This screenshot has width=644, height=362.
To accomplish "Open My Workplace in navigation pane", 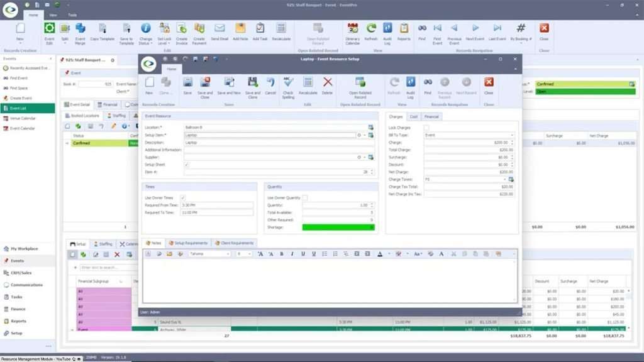I will coord(28,249).
